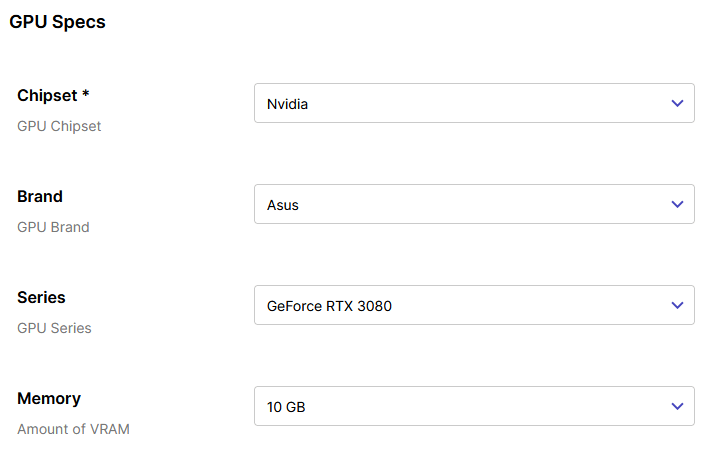Click the chevron arrow in Memory dropdown
The width and height of the screenshot is (717, 453).
click(677, 406)
